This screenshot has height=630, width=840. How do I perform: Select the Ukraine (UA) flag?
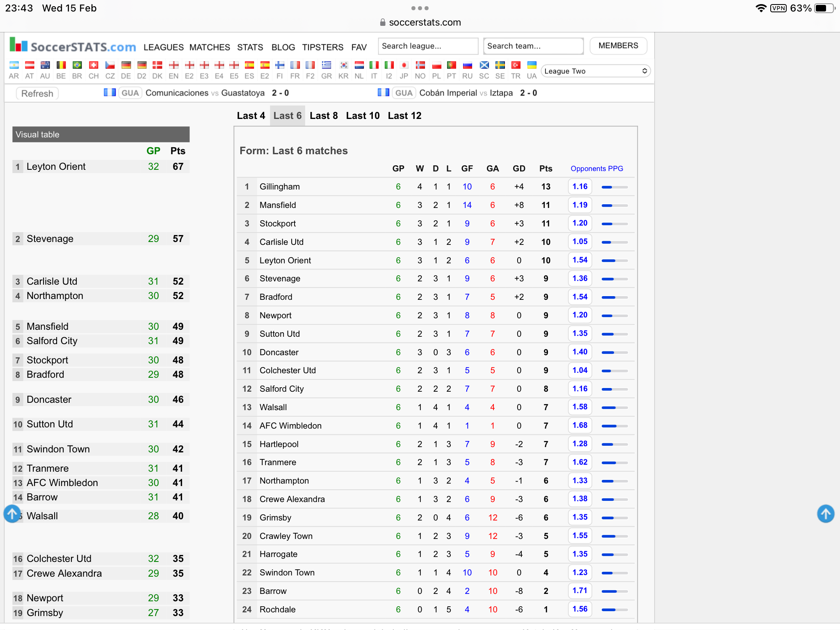[532, 65]
